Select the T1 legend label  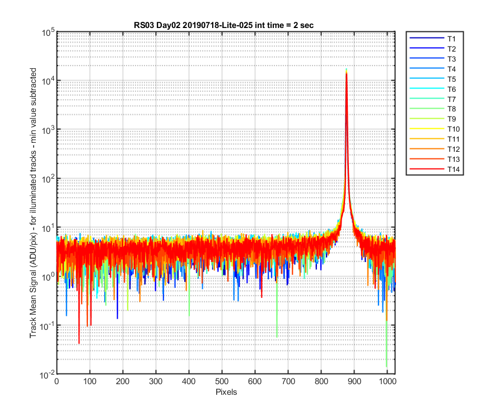coord(451,39)
